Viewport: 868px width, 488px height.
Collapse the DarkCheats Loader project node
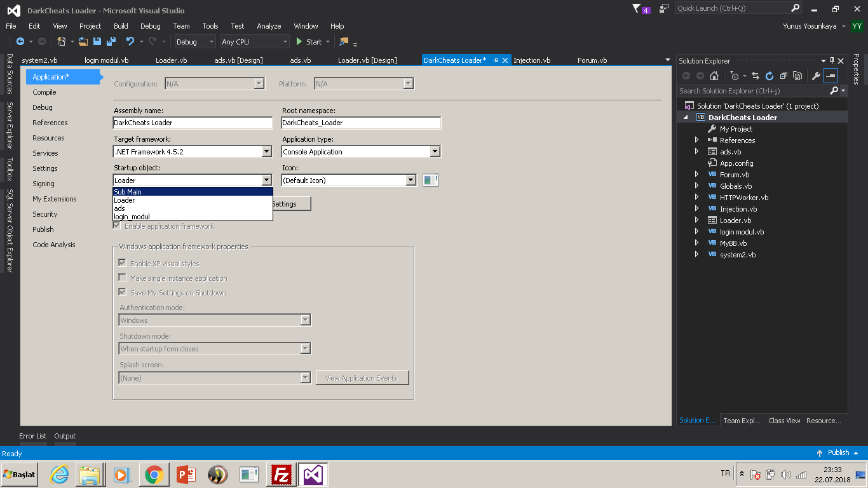686,118
